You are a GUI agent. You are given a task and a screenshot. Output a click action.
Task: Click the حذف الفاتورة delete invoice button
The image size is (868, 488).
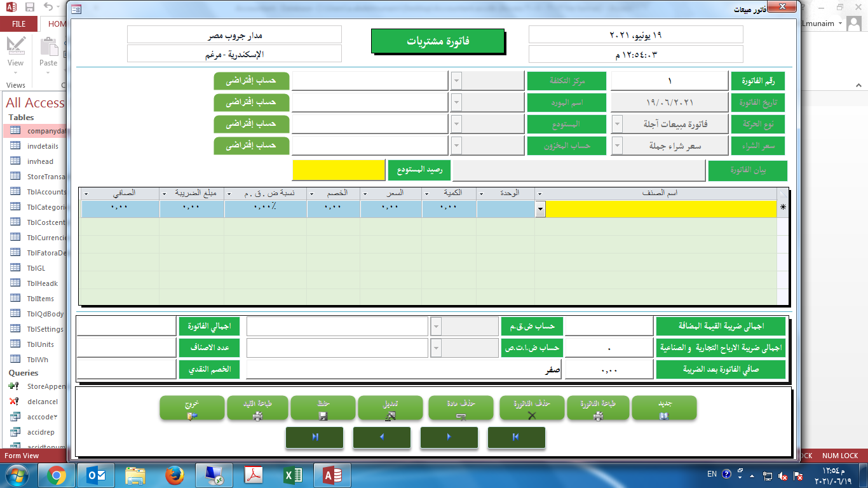[x=532, y=408]
